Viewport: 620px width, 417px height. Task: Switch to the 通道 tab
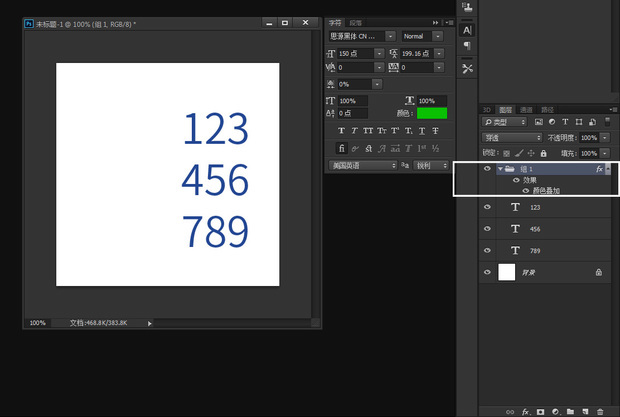click(x=526, y=109)
